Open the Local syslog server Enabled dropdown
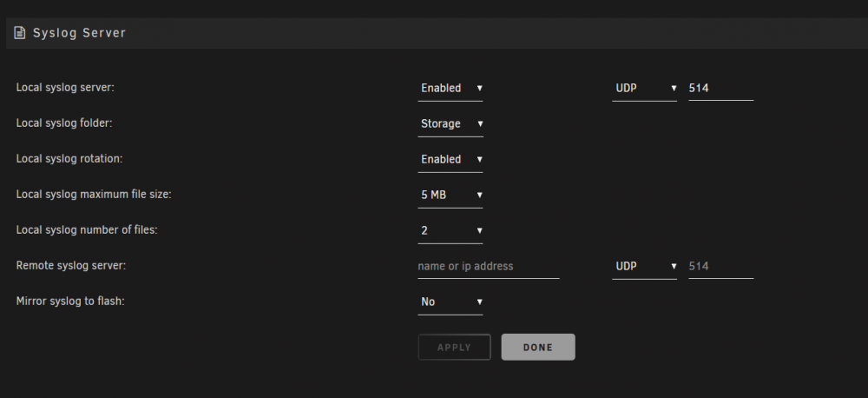 tap(450, 88)
